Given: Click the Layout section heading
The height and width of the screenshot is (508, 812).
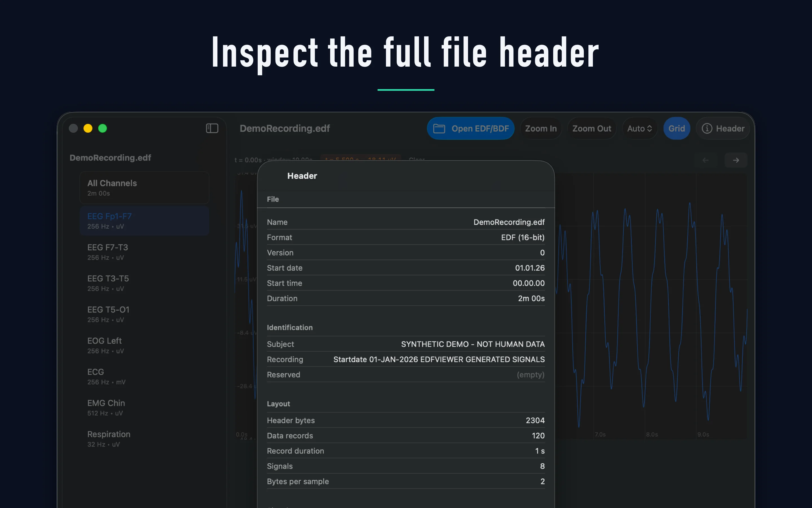Looking at the screenshot, I should 278,404.
